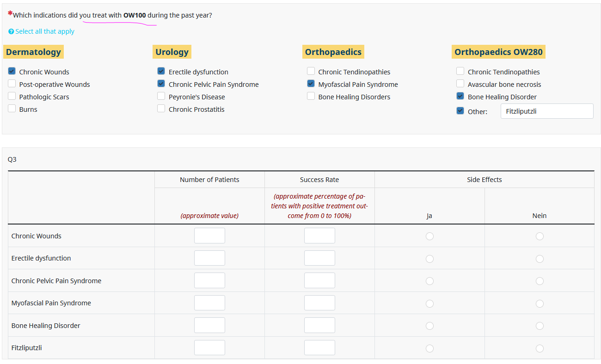This screenshot has width=601, height=364.
Task: Choose Ja side effects for Myofascial Pain Syndrome
Action: [429, 303]
